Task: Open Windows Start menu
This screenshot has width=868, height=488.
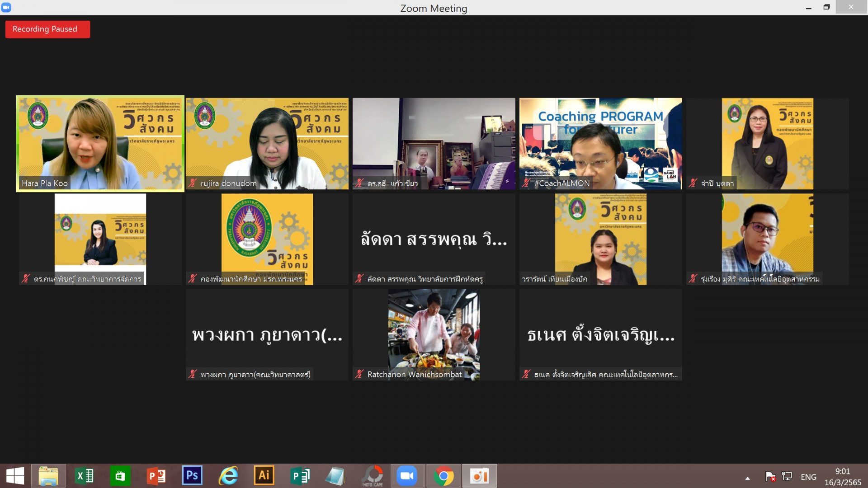Action: pos(15,476)
